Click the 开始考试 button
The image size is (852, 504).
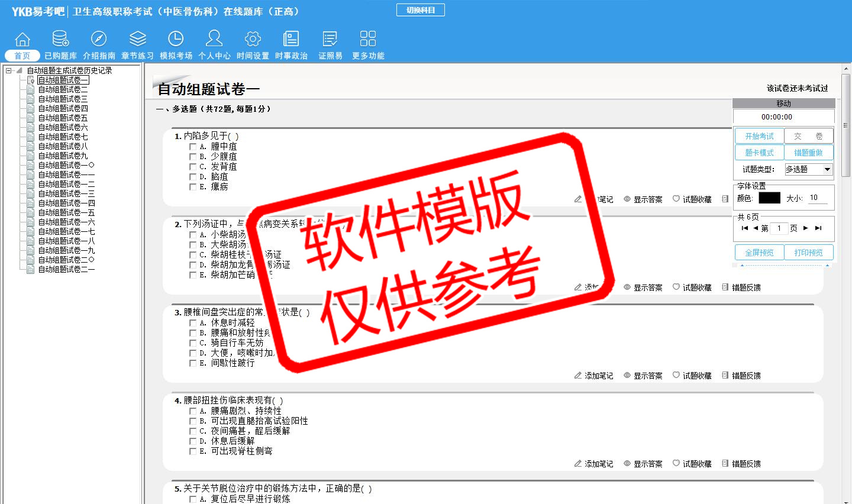click(759, 136)
